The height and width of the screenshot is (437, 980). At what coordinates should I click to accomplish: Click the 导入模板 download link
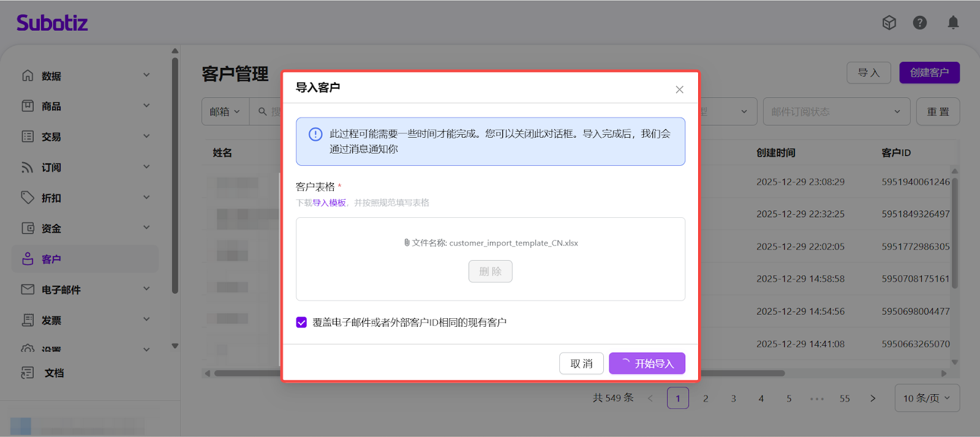click(x=329, y=203)
